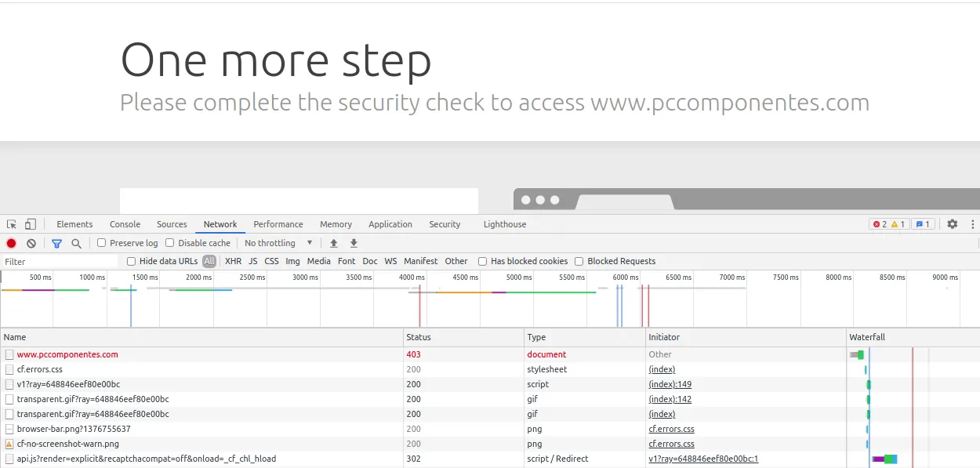Enable Preserve log checkbox
The height and width of the screenshot is (468, 980).
click(101, 243)
